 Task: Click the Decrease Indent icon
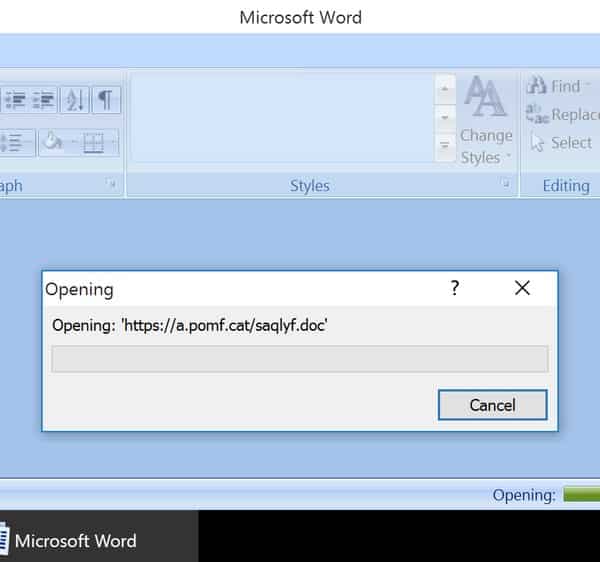click(16, 100)
